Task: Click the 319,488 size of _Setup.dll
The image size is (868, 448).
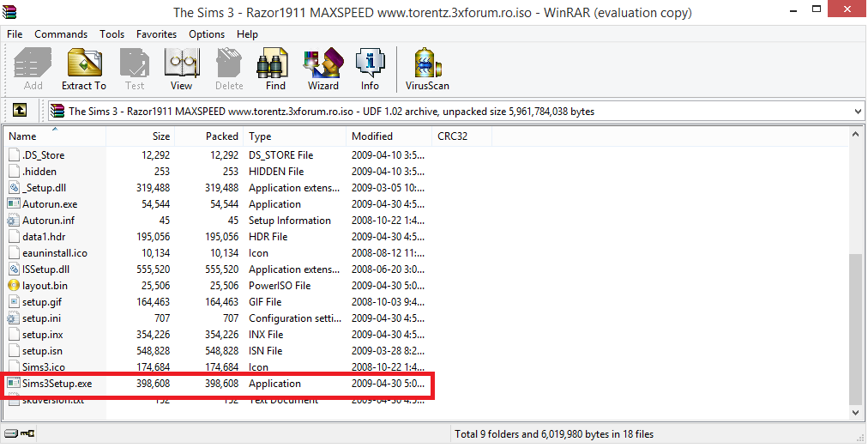Action: 154,188
